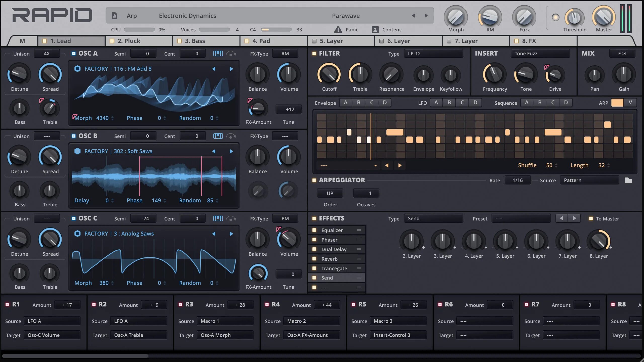Screen dimensions: 644x362
Task: Open OSC A FX-Type RM dropdown
Action: [x=285, y=54]
